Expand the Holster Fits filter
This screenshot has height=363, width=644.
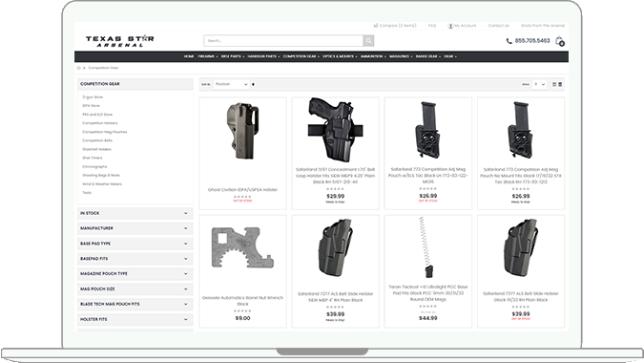tap(135, 319)
